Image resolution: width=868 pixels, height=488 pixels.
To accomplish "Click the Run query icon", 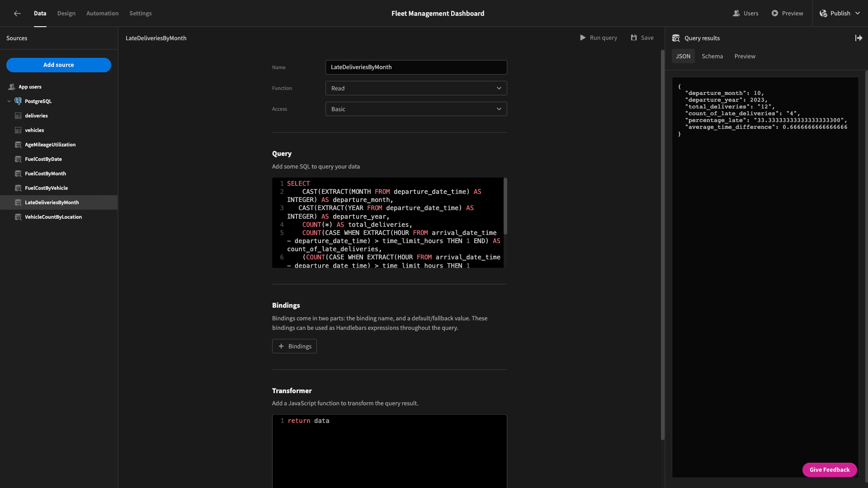I will 582,38.
